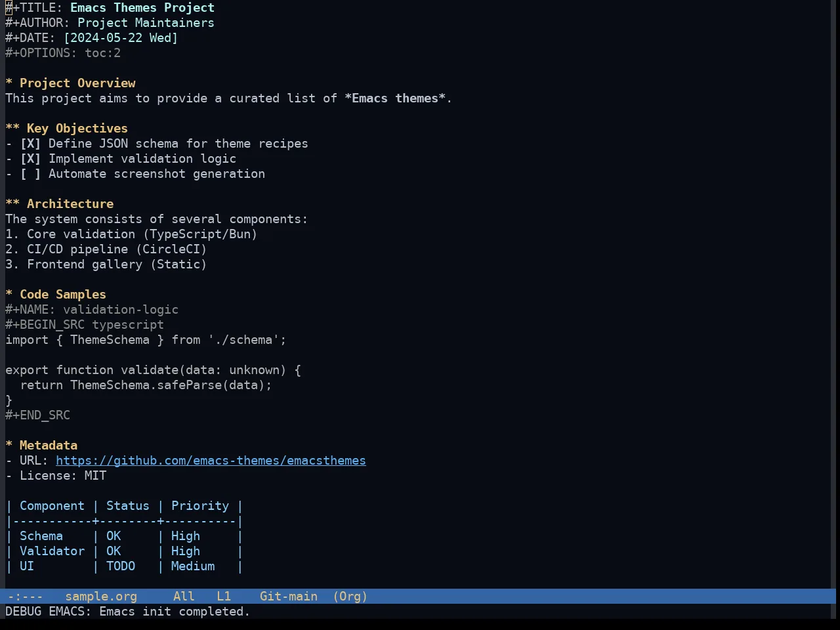
Task: Click the bold Emacs themes text
Action: coord(395,98)
